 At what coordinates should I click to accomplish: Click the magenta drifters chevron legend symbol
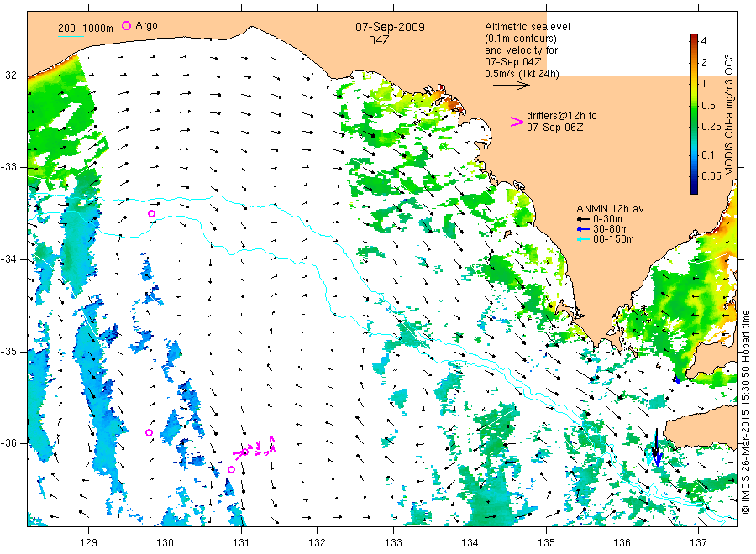point(517,122)
